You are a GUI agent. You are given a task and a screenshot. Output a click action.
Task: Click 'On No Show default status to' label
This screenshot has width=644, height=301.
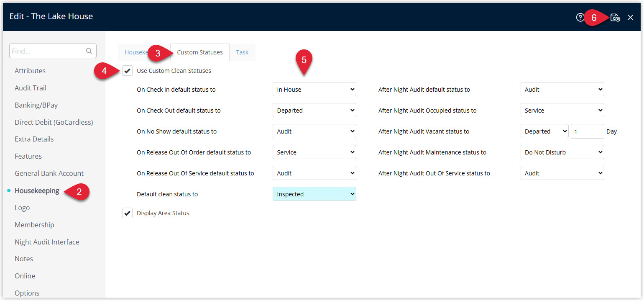[x=176, y=131]
